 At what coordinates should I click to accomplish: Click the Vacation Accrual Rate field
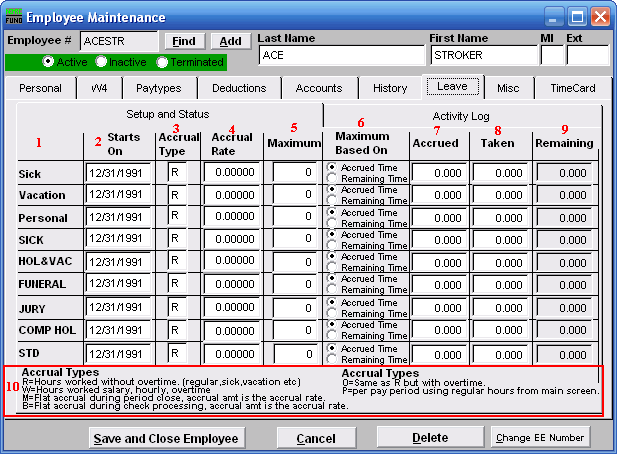233,195
